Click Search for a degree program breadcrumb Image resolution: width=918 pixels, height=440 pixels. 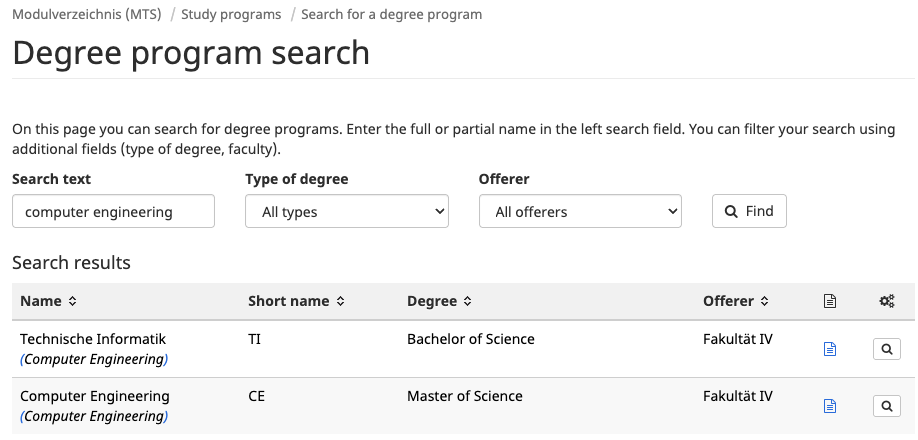pos(391,15)
